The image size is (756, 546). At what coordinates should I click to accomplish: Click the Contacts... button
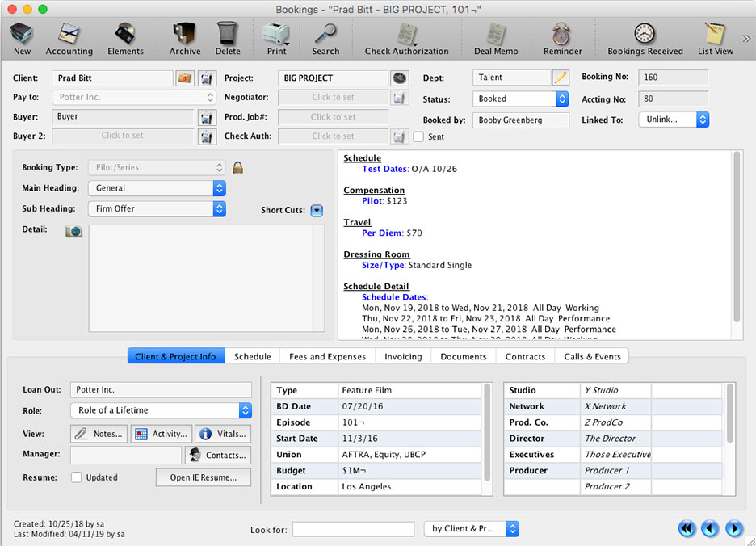(218, 455)
